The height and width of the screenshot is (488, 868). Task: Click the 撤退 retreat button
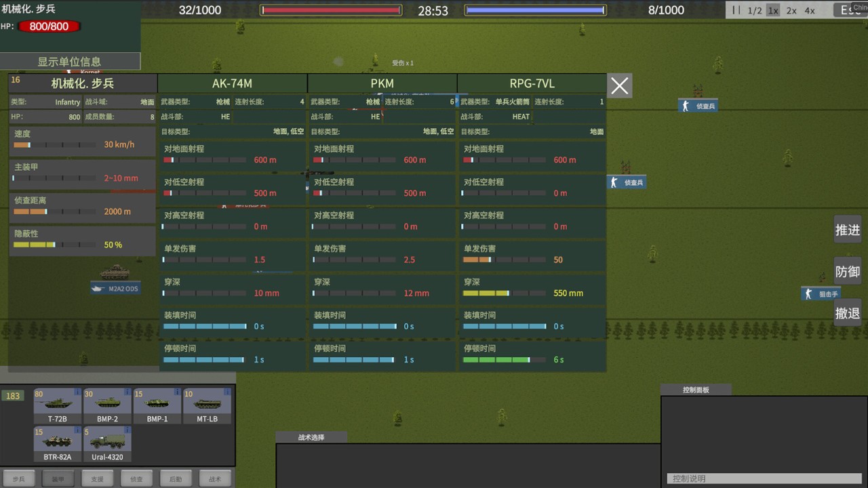point(847,313)
